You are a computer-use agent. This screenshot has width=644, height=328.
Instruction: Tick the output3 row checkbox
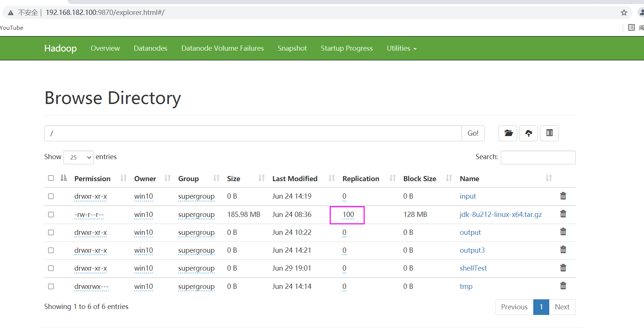tap(51, 250)
